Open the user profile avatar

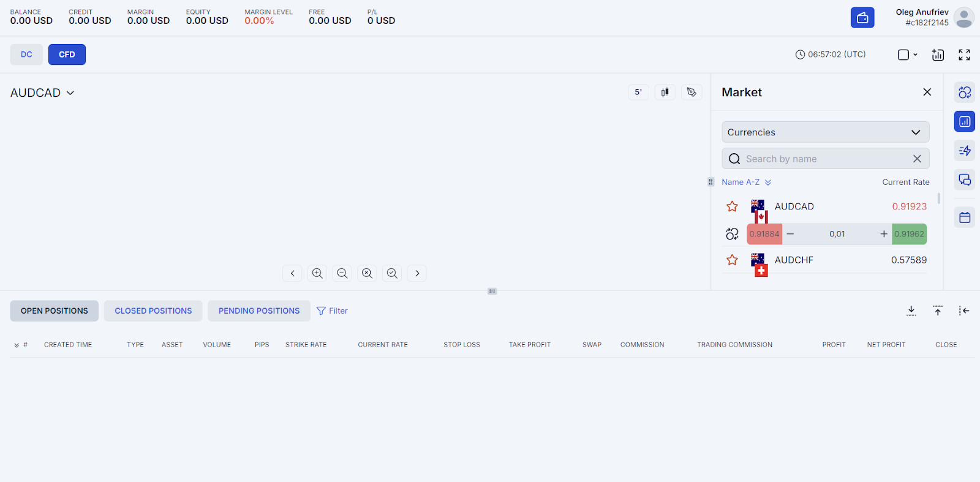tap(964, 18)
